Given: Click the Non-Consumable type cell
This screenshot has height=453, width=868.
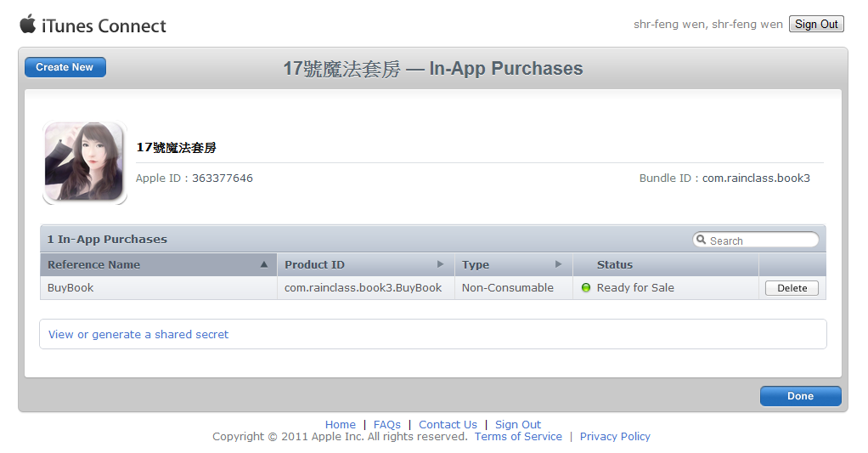Looking at the screenshot, I should pyautogui.click(x=514, y=288).
